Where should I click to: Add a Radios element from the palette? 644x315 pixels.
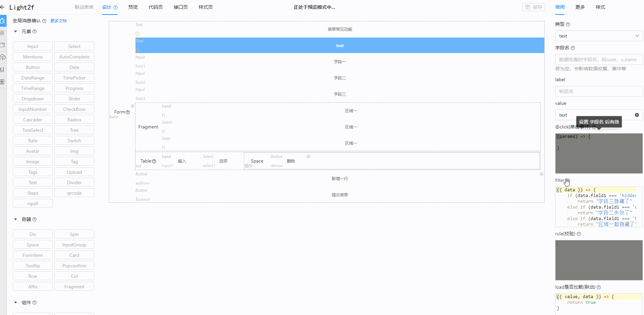pos(74,120)
